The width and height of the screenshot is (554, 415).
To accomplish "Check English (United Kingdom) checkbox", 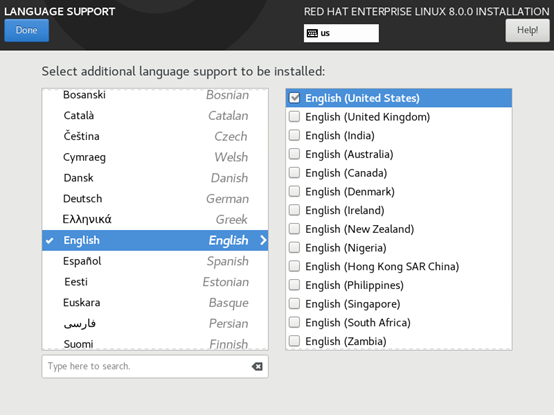I will [294, 117].
